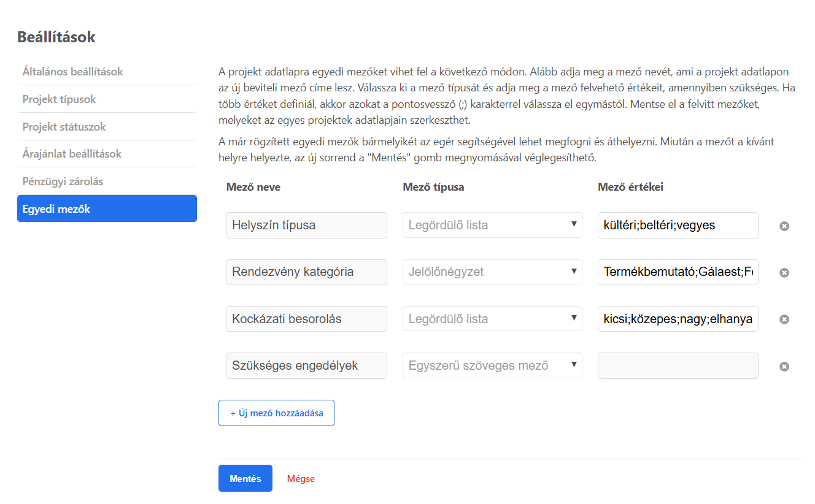This screenshot has height=504, width=815.
Task: Click the Mégse cancel link
Action: pyautogui.click(x=301, y=479)
